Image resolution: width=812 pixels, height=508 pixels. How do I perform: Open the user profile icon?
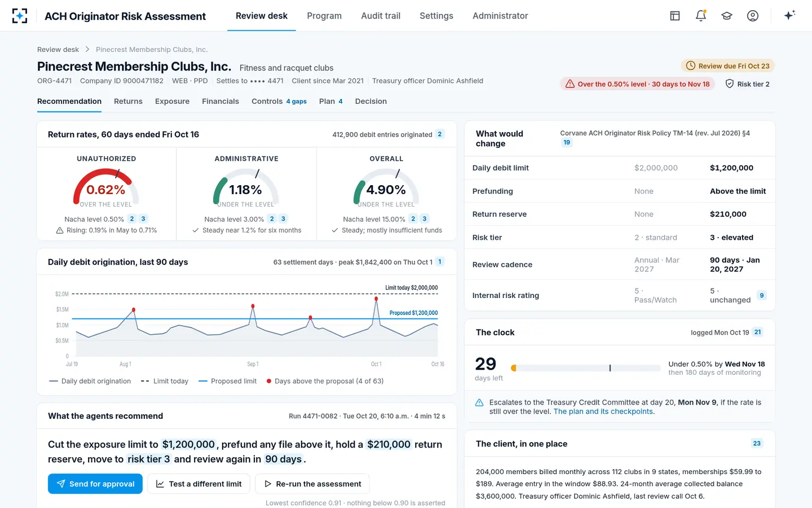point(753,16)
